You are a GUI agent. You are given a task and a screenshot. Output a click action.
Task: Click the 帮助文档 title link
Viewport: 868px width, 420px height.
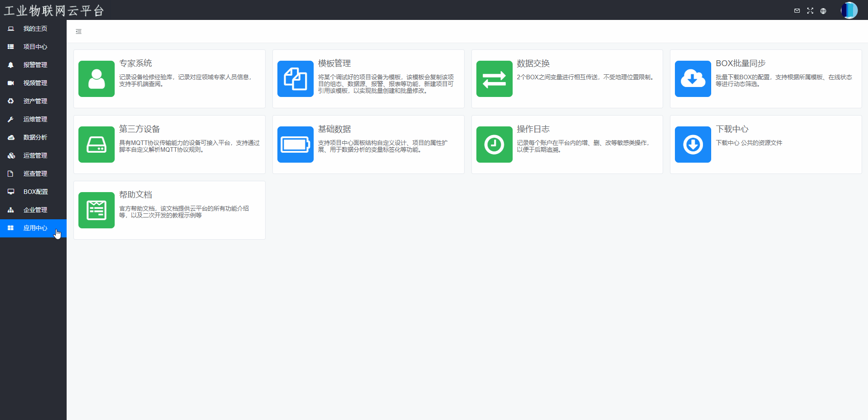(136, 195)
